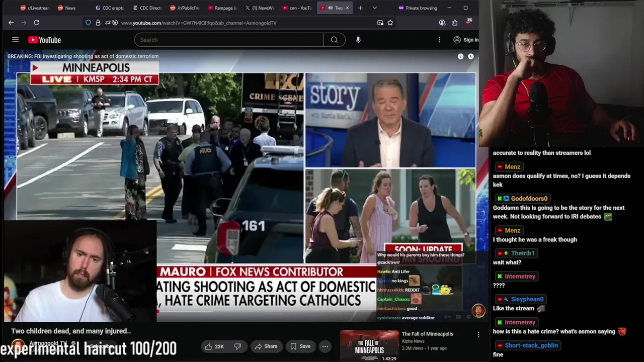Click the video player progress bar
This screenshot has height=362, width=644.
click(242, 312)
